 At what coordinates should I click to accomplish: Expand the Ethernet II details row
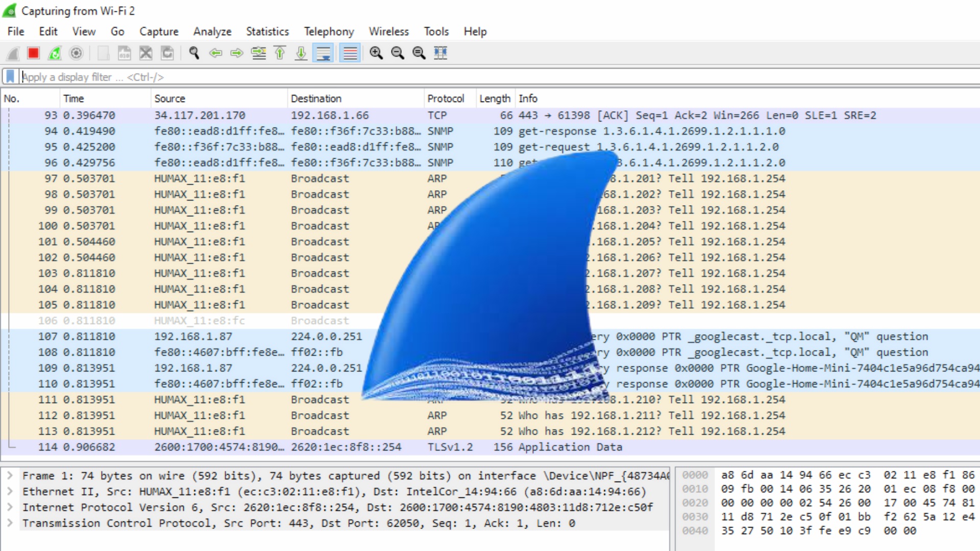[10, 491]
